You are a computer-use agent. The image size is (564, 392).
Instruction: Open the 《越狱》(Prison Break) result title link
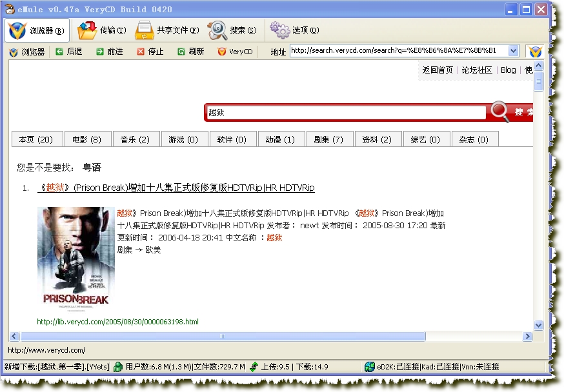click(176, 188)
